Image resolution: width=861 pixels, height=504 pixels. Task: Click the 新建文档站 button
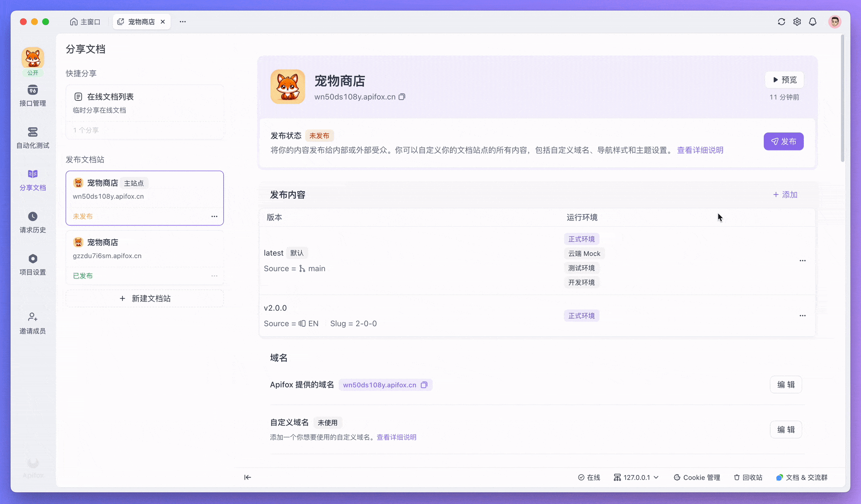point(145,298)
